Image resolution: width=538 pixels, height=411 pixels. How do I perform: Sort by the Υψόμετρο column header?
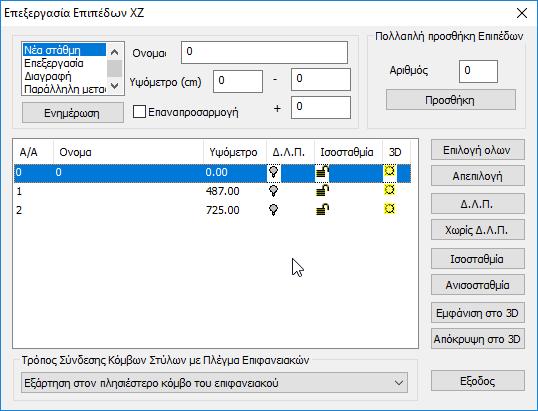[235, 152]
